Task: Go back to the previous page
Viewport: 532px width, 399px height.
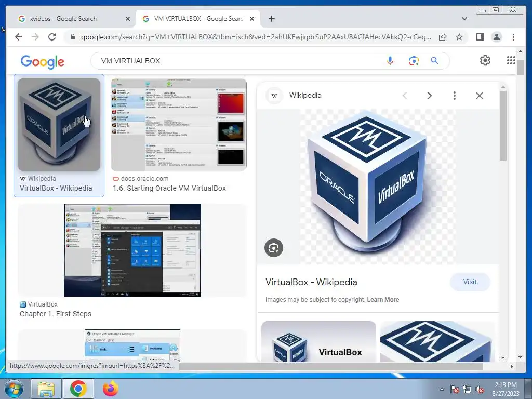Action: click(x=19, y=37)
